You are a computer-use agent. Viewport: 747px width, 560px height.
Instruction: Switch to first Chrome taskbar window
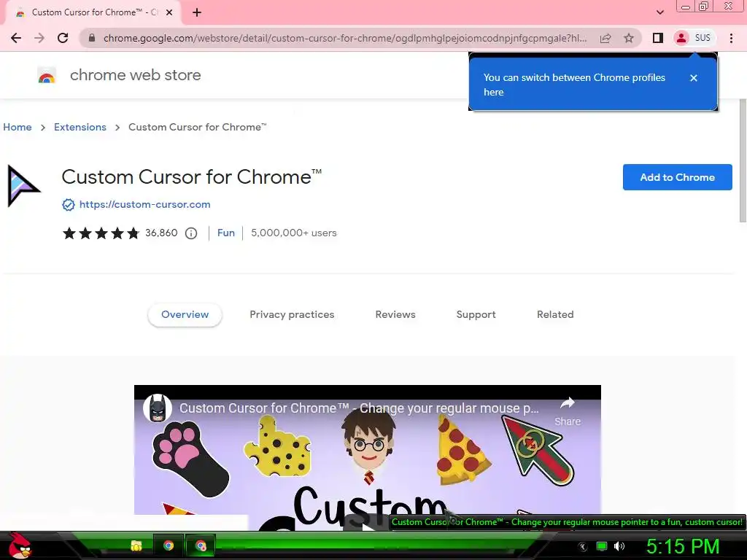(169, 545)
